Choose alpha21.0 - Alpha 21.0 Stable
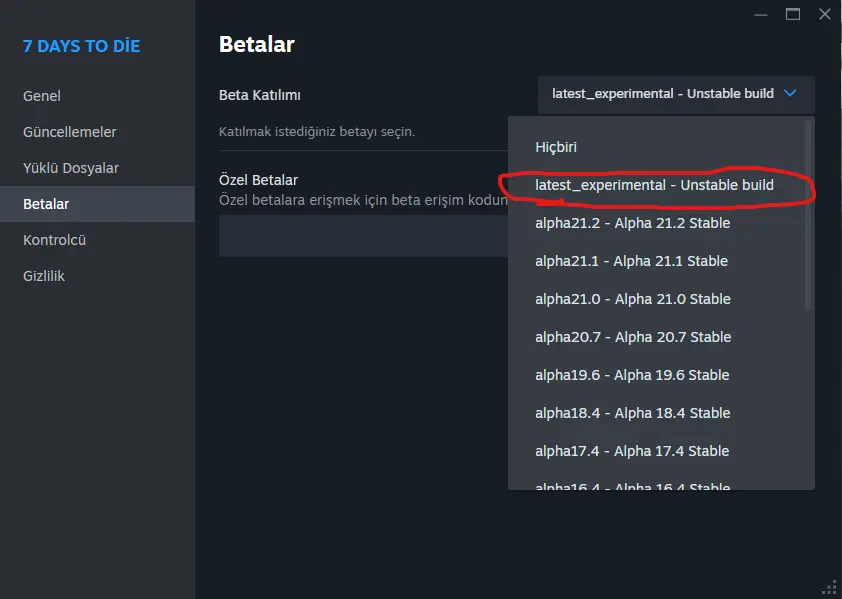842x599 pixels. pos(656,299)
